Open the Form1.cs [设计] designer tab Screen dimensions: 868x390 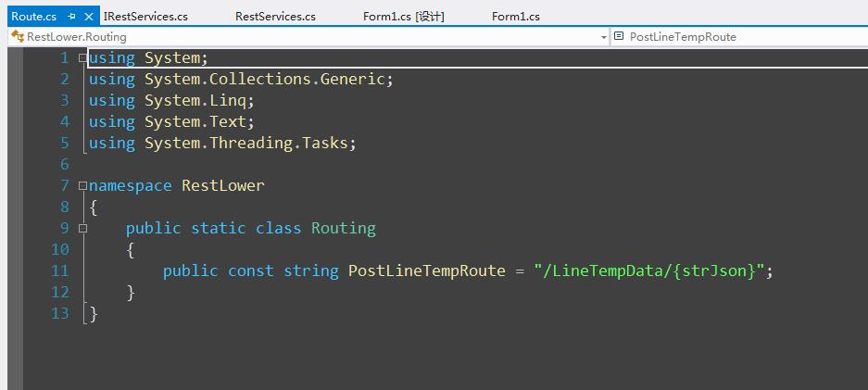click(x=404, y=17)
